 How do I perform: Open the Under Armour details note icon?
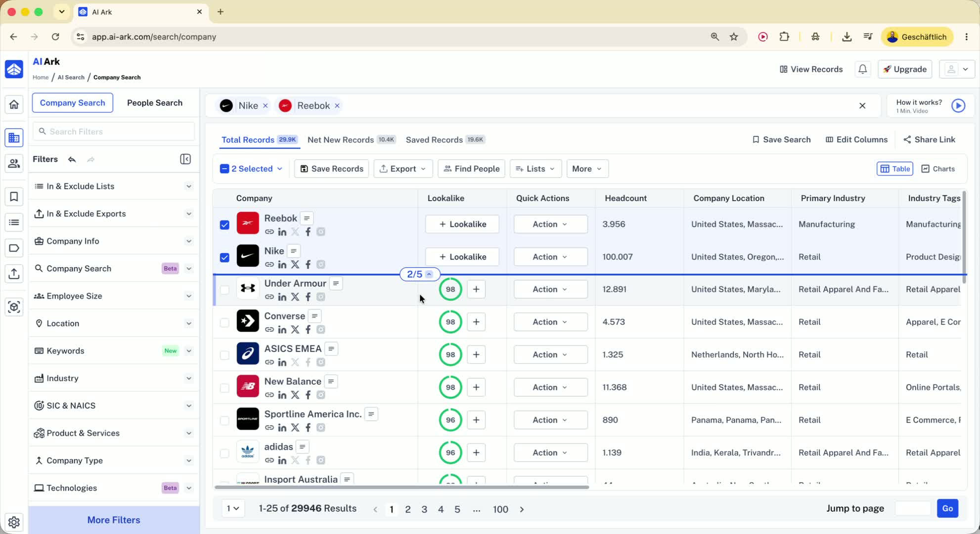[336, 283]
